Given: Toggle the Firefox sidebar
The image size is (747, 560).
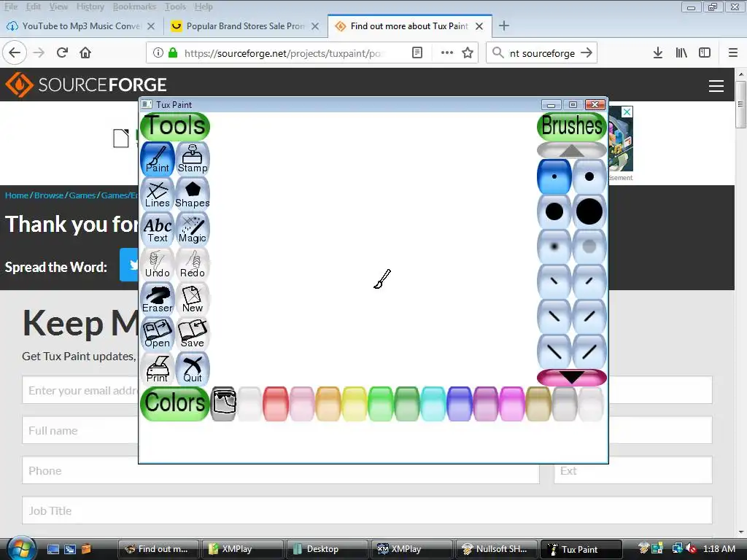Looking at the screenshot, I should click(x=705, y=52).
